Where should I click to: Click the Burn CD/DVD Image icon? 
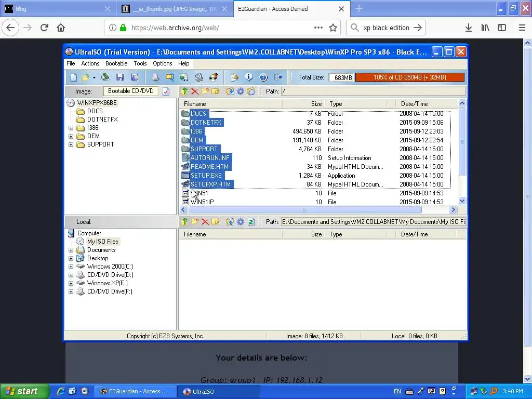(x=214, y=77)
